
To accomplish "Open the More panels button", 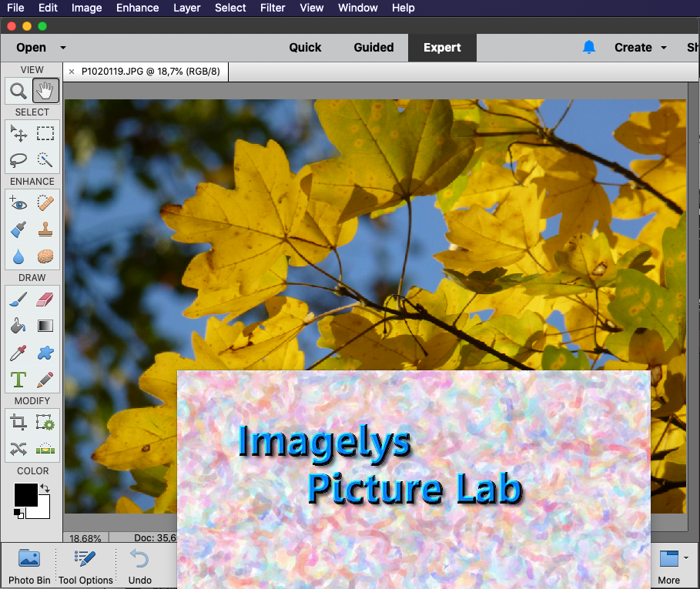I will click(x=668, y=567).
